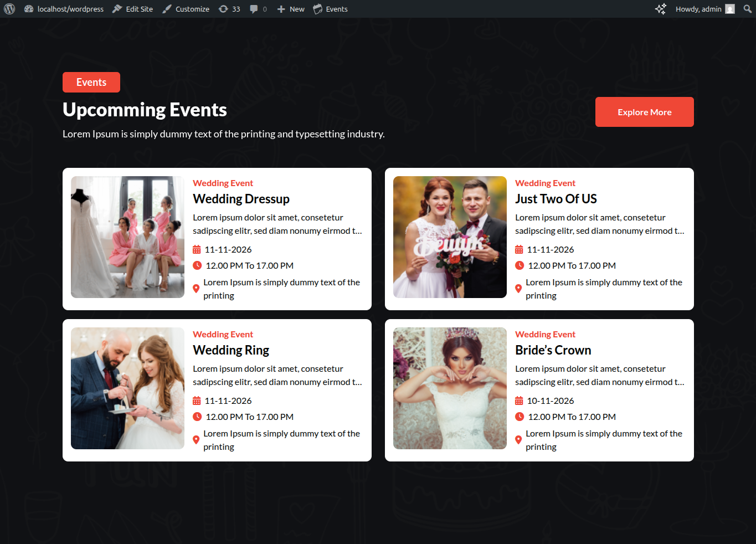Screen dimensions: 756x544
Task: Open the Howdy, admin account menu
Action: [x=705, y=9]
